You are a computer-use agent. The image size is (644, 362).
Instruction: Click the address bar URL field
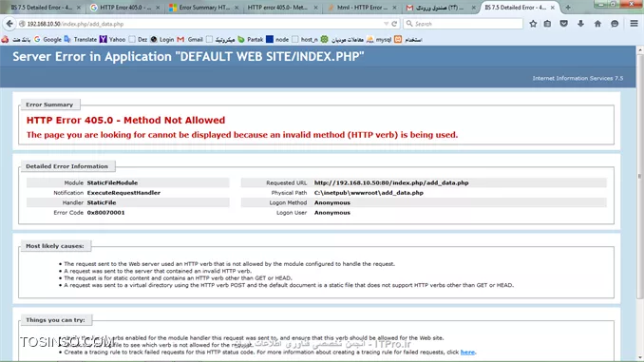201,24
